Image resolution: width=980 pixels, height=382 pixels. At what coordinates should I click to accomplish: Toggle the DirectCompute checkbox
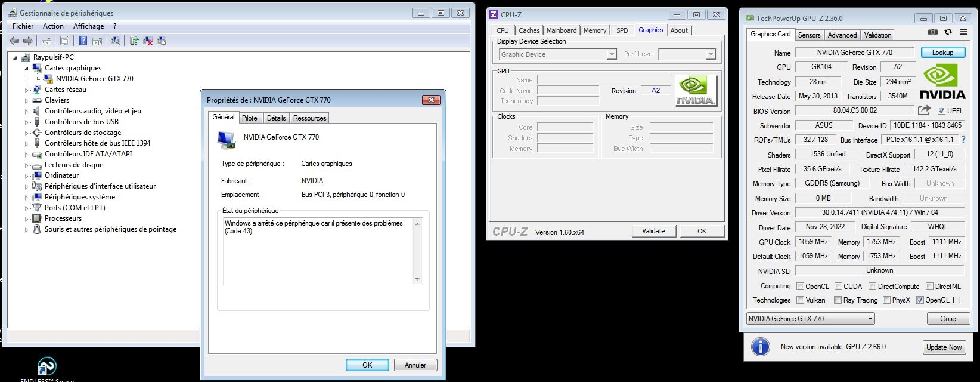[872, 286]
